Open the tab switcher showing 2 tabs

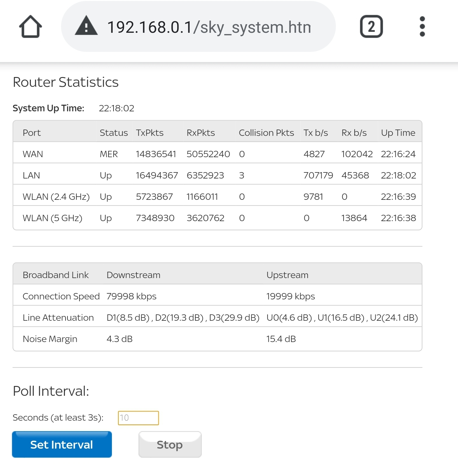371,27
